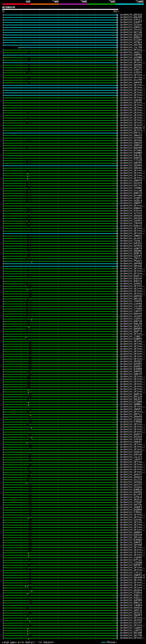Select hit label UniRef100_Q3SYW1

[x=131, y=520]
